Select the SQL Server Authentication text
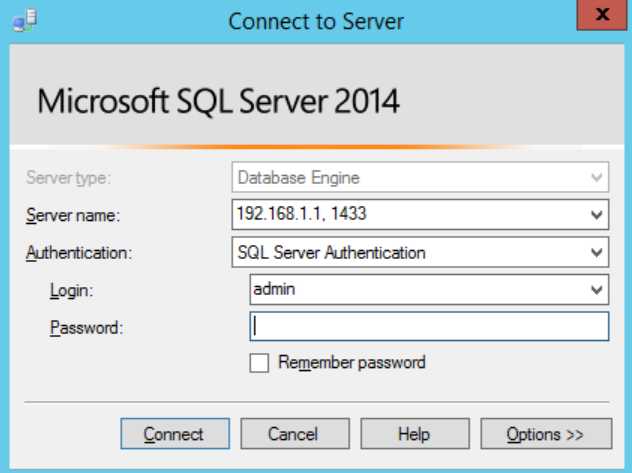The height and width of the screenshot is (473, 632). coord(331,252)
